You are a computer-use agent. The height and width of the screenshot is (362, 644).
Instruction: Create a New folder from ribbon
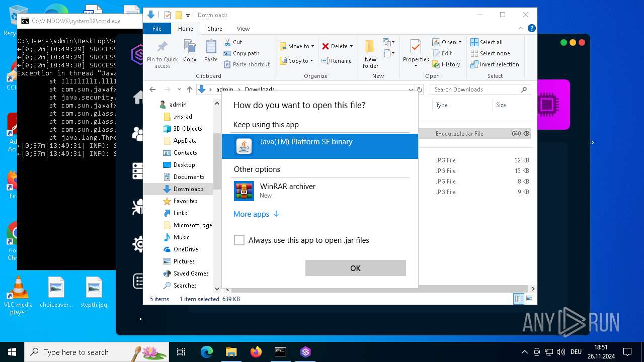coord(370,54)
